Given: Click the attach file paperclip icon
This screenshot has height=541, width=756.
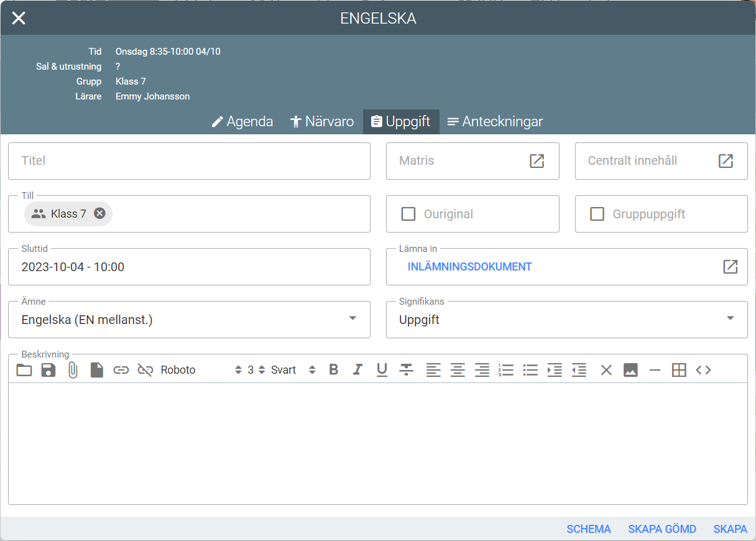Looking at the screenshot, I should point(73,370).
